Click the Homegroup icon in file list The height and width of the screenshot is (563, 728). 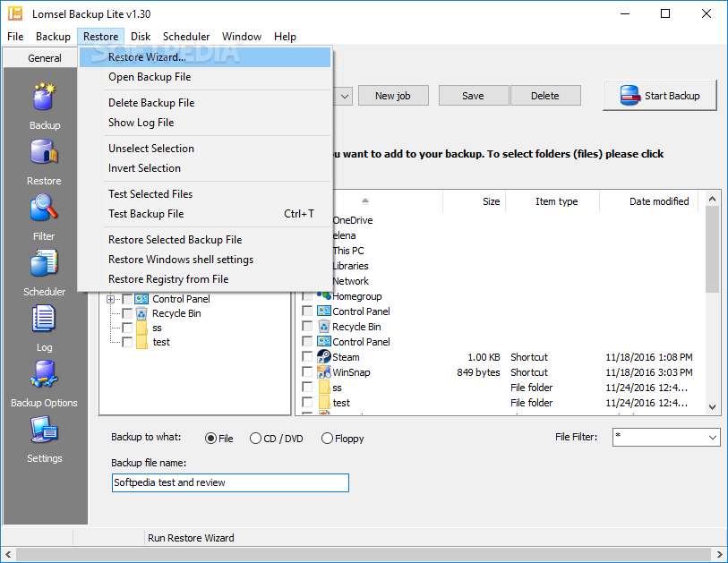point(323,295)
